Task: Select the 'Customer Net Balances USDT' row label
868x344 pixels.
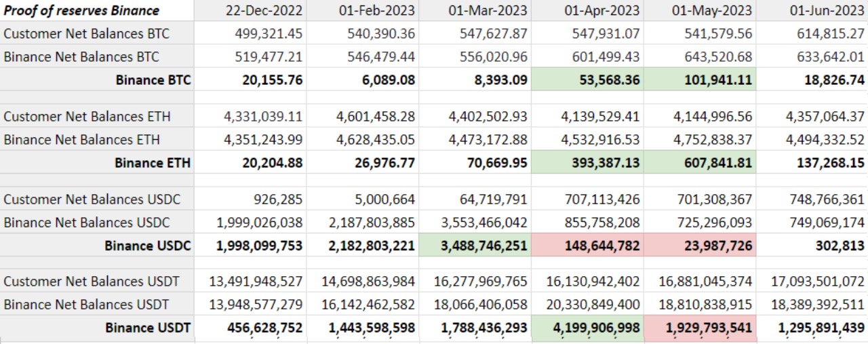Action: pyautogui.click(x=96, y=282)
